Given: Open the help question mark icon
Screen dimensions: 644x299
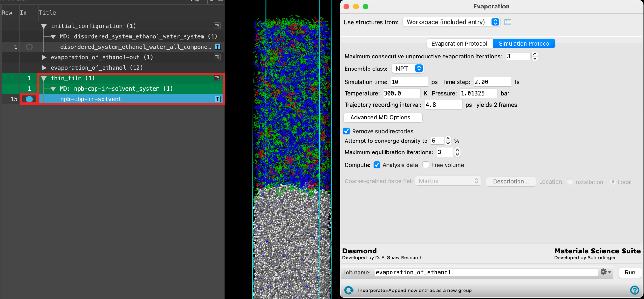Looking at the screenshot, I should click(x=635, y=290).
